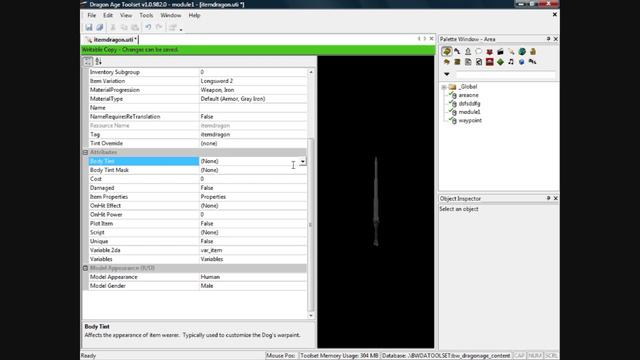Image resolution: width=640 pixels, height=360 pixels.
Task: Sort properties alphabetically with the A-Z icon
Action: point(98,61)
